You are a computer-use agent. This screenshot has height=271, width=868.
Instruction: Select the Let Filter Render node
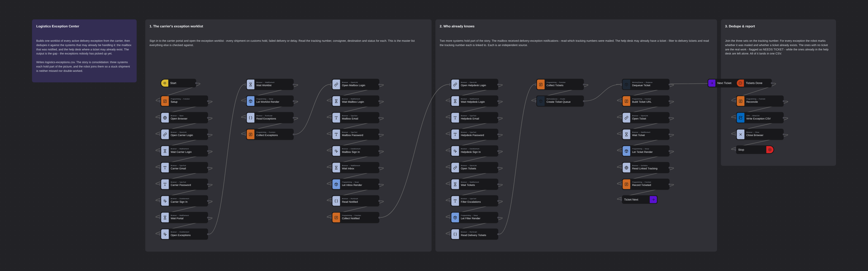tap(474, 217)
